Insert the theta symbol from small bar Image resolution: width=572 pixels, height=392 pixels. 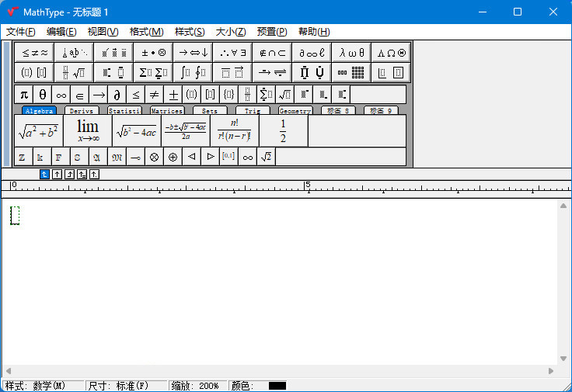click(43, 95)
